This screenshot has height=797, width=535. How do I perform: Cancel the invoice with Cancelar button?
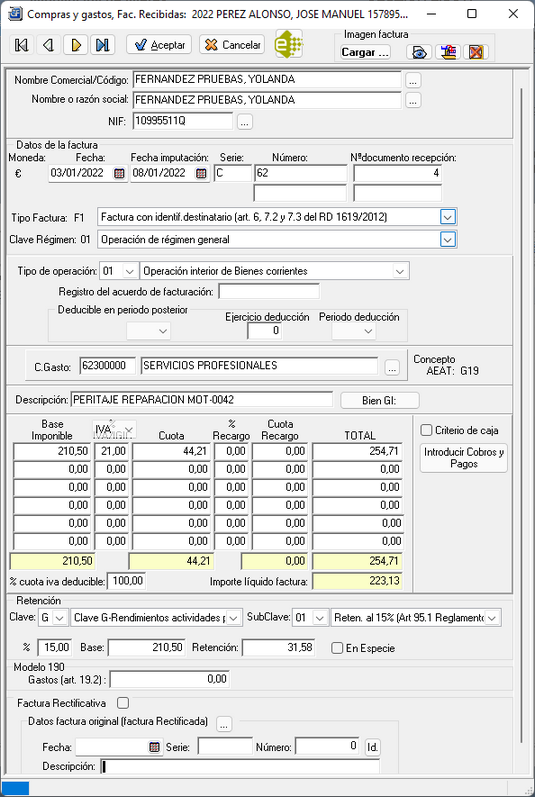coord(232,45)
